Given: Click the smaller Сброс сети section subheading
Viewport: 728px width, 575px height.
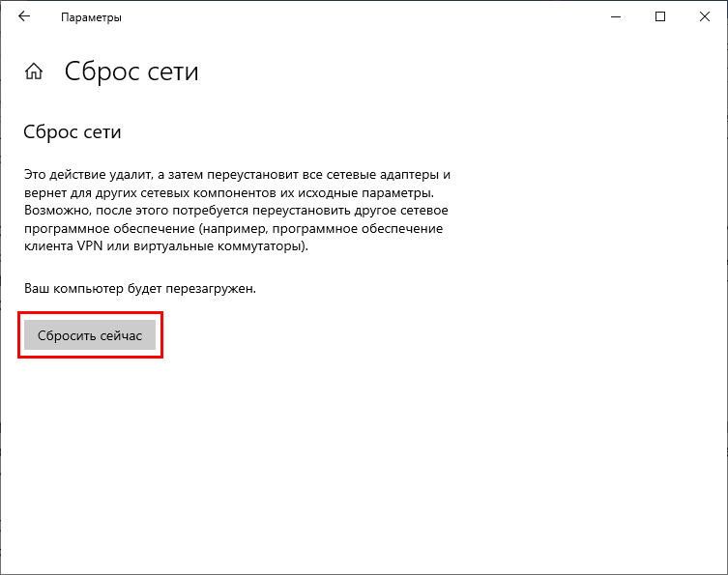Looking at the screenshot, I should tap(73, 132).
